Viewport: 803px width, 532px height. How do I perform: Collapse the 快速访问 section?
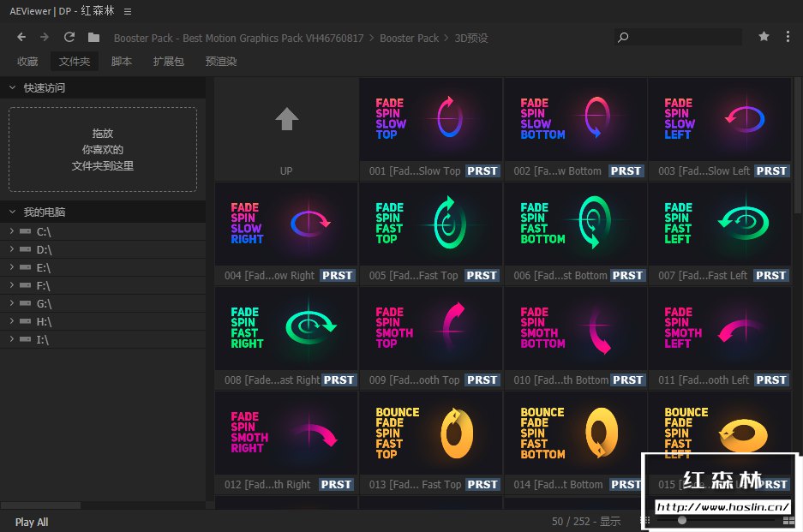click(12, 87)
